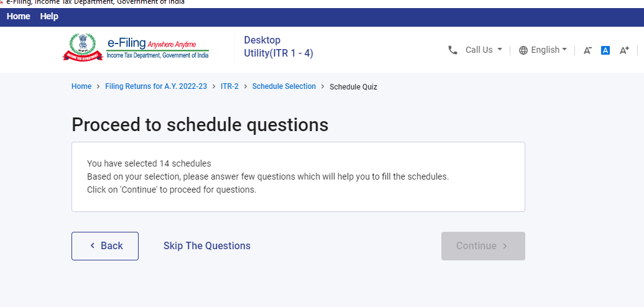The width and height of the screenshot is (644, 307).
Task: Return to Schedule Selection breadcrumb
Action: (x=283, y=86)
